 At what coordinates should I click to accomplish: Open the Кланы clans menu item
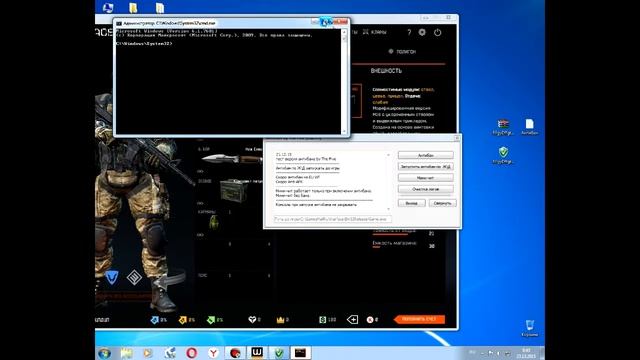coord(375,32)
